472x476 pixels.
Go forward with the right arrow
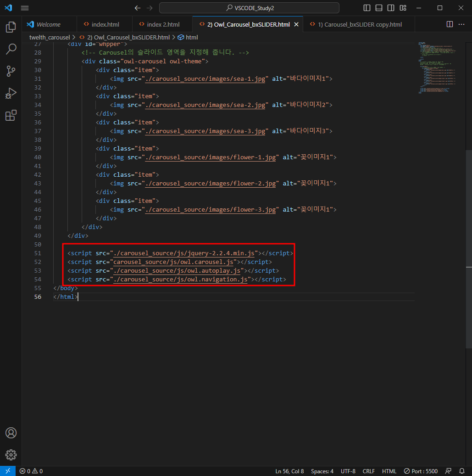pyautogui.click(x=150, y=8)
